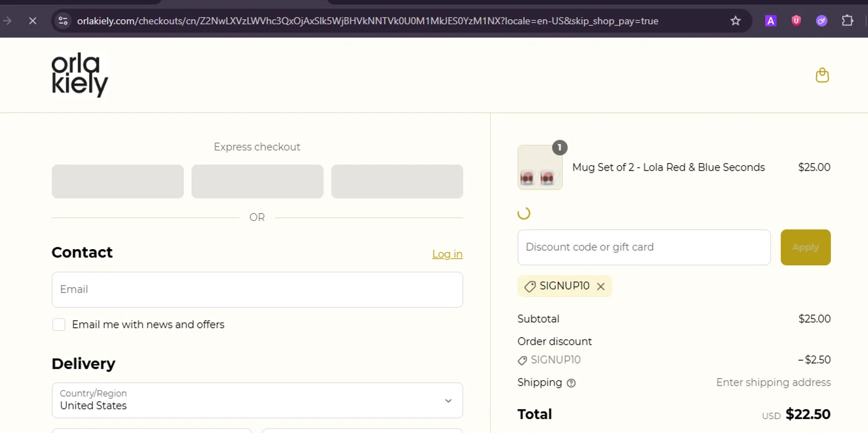Open the Country/Region dropdown
This screenshot has width=868, height=433.
pos(257,400)
